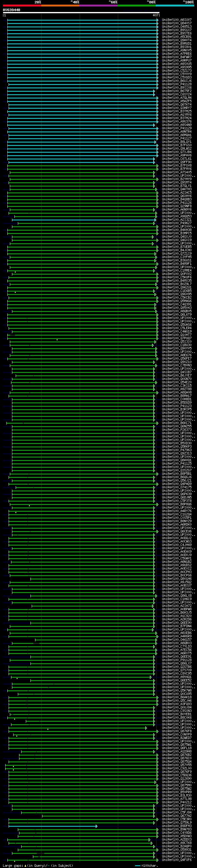Select label UniRef100_B9DFM3
Viewport: 197px width, 868px height.
pos(176,826)
